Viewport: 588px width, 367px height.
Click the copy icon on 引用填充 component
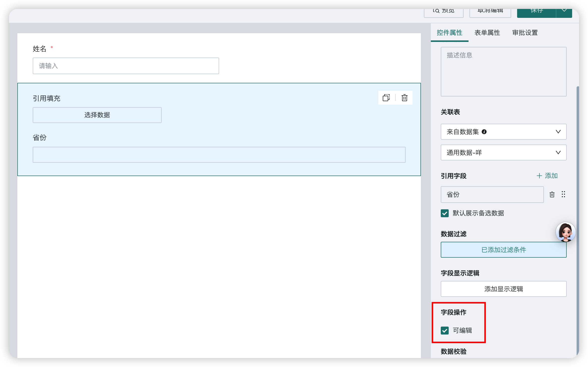click(386, 98)
